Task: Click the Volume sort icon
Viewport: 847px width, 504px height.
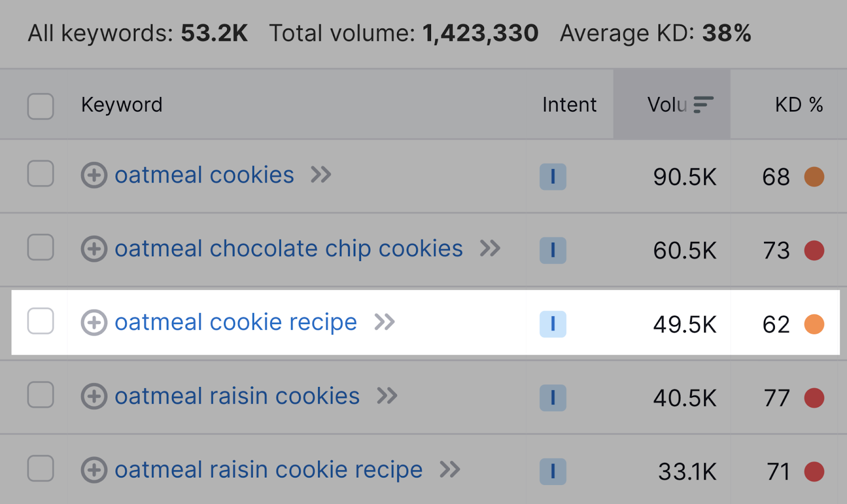Action: pyautogui.click(x=704, y=104)
